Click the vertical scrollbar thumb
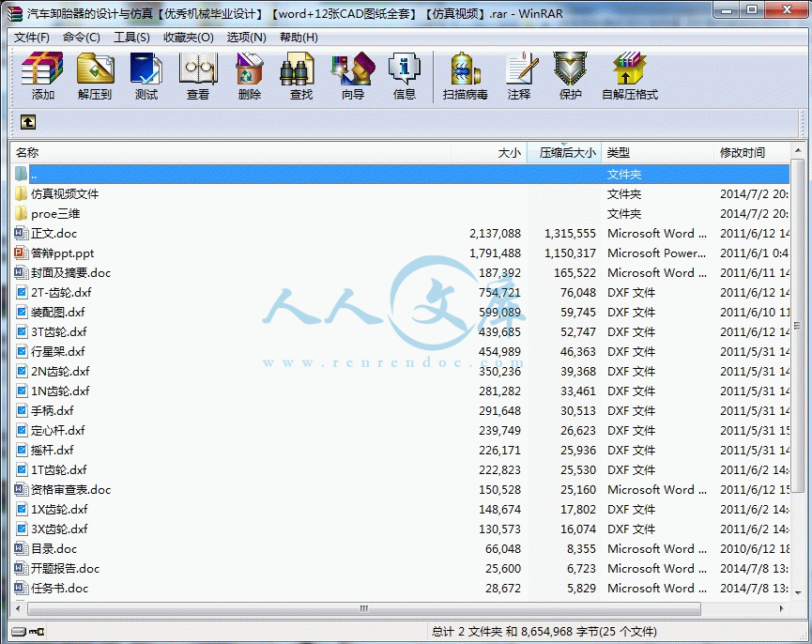Screen dimensions: 812x644 [x=798, y=326]
